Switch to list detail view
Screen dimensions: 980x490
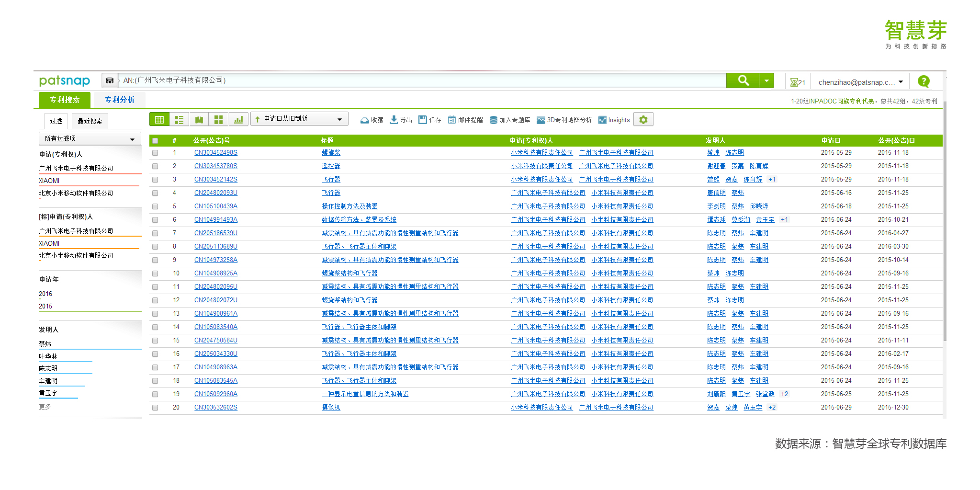[179, 119]
